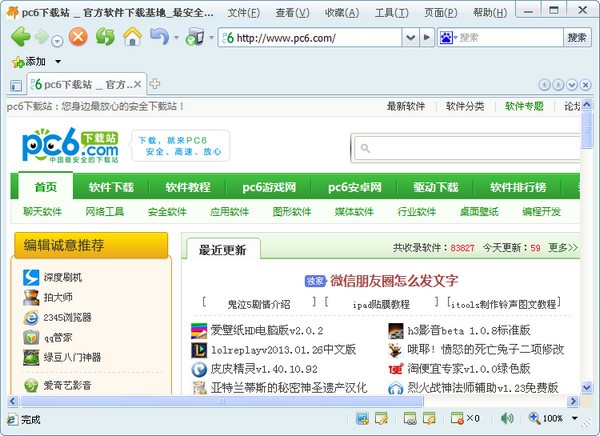
Task: Open the 页面(P) menu
Action: (x=440, y=13)
